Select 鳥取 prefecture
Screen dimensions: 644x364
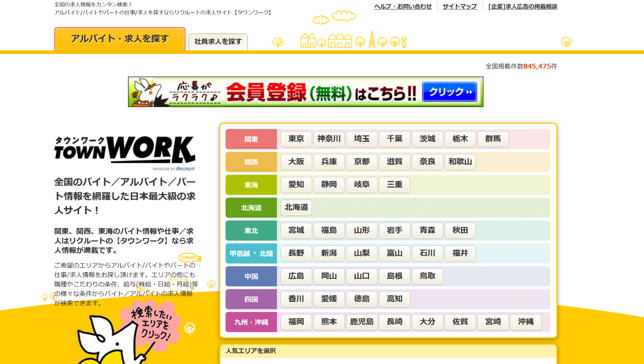pyautogui.click(x=427, y=276)
